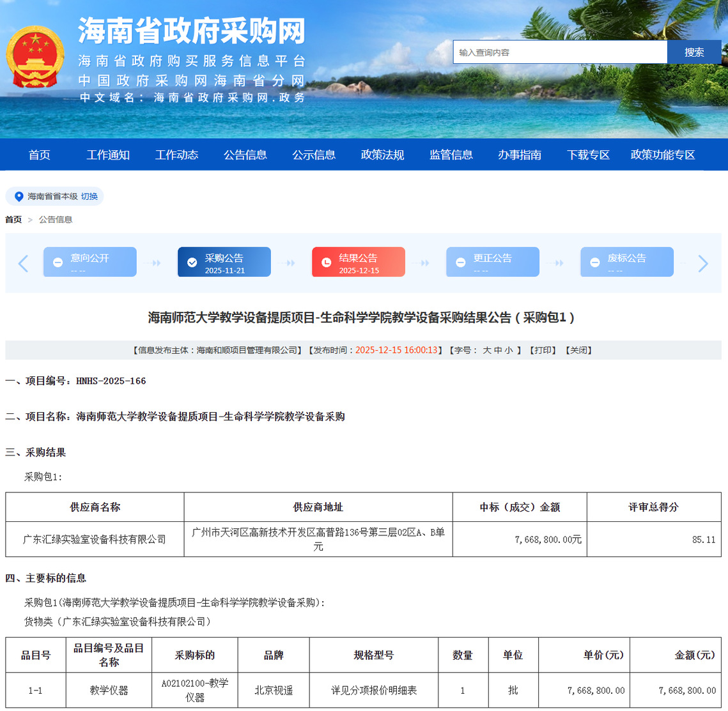Click the right arrow of timeline
The width and height of the screenshot is (728, 711).
703,263
